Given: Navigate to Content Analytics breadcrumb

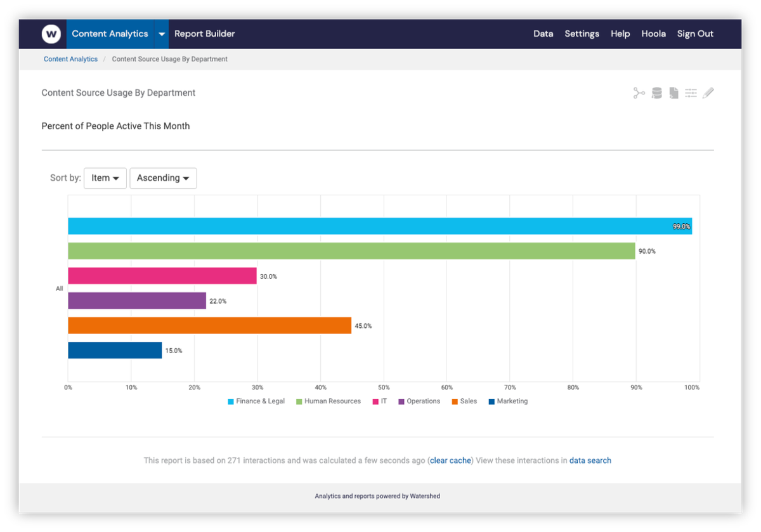Looking at the screenshot, I should 70,58.
